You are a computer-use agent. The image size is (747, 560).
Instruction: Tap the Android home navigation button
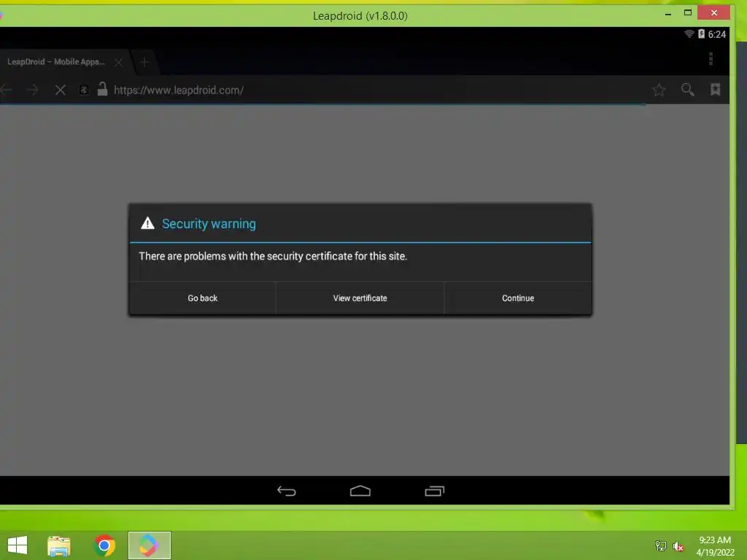(x=360, y=491)
